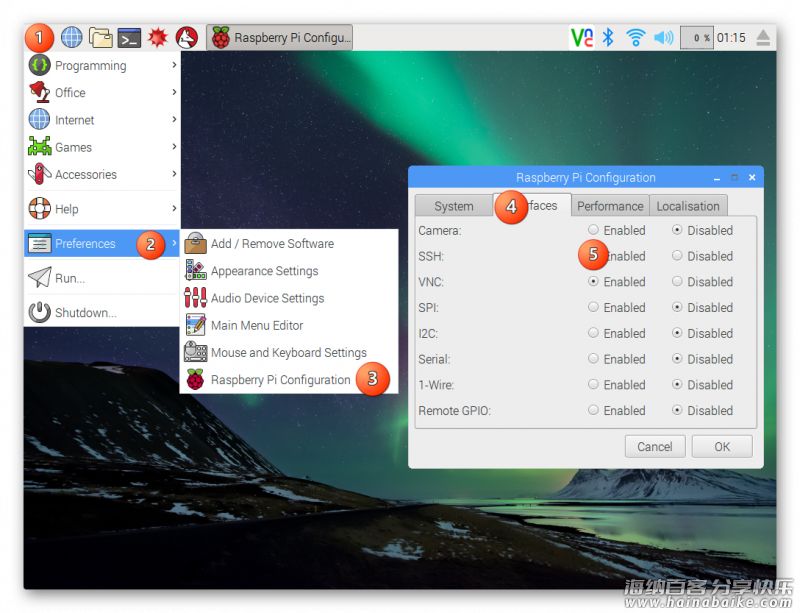Open the web browser globe icon in taskbar
The image size is (800, 613).
tap(71, 37)
